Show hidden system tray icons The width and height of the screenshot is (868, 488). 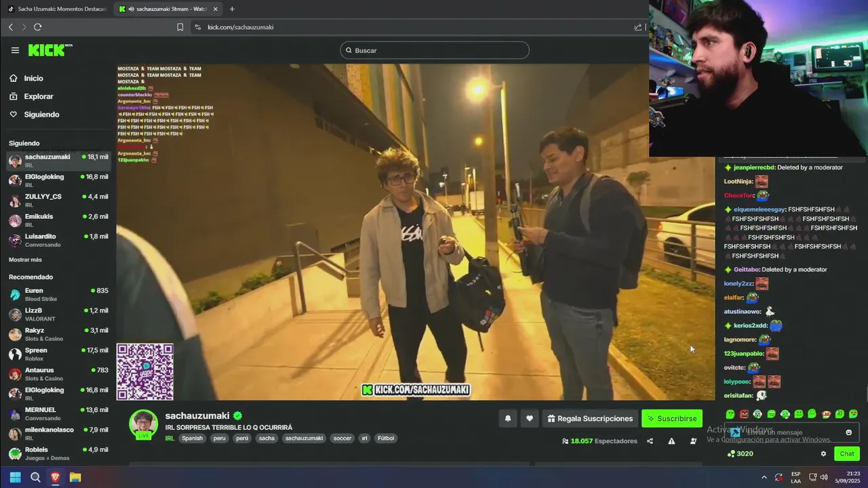(x=764, y=477)
